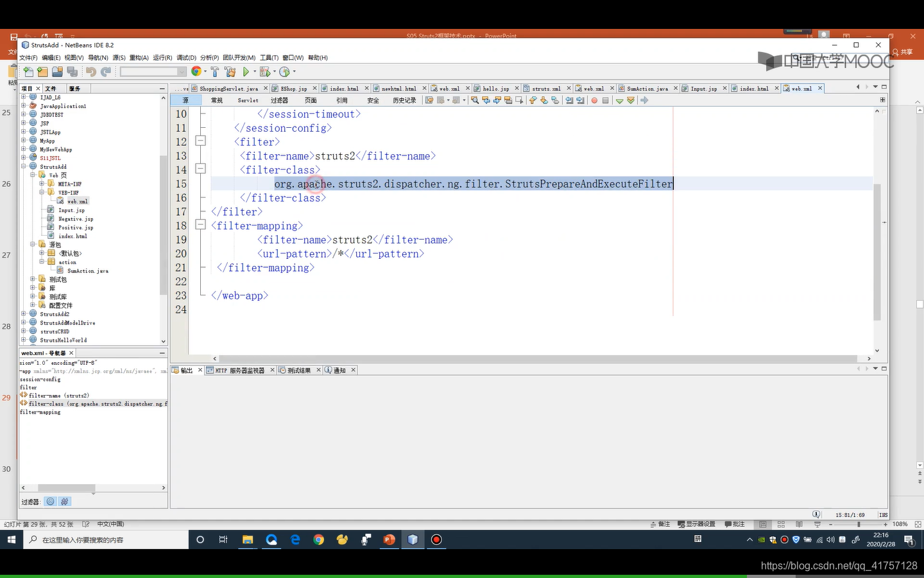Click the Redo toolbar icon

105,72
